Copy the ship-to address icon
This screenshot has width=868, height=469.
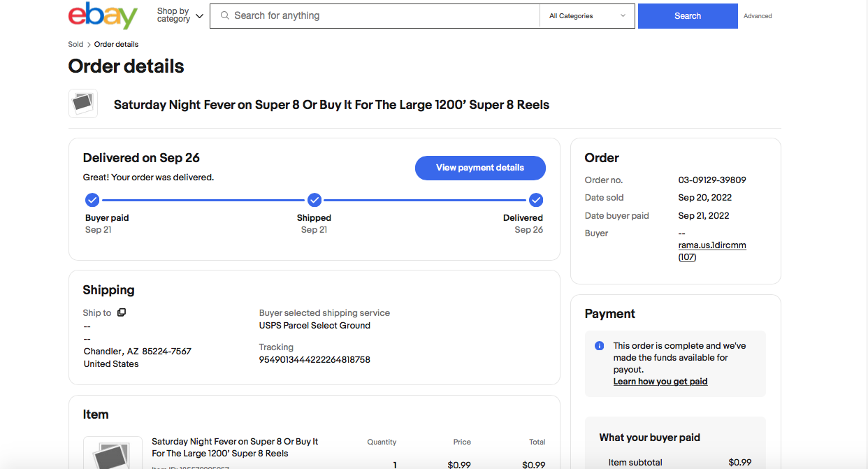(122, 312)
